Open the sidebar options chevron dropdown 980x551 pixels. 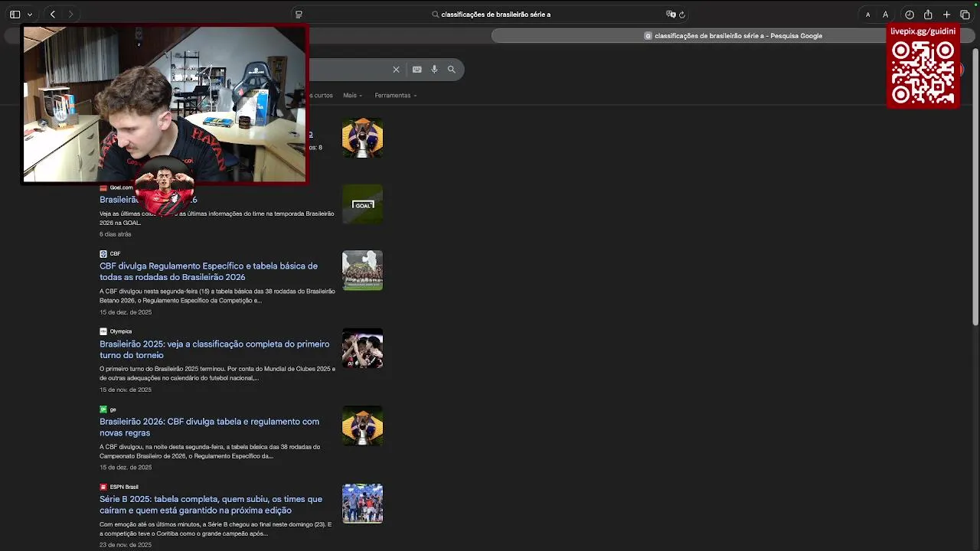click(30, 15)
